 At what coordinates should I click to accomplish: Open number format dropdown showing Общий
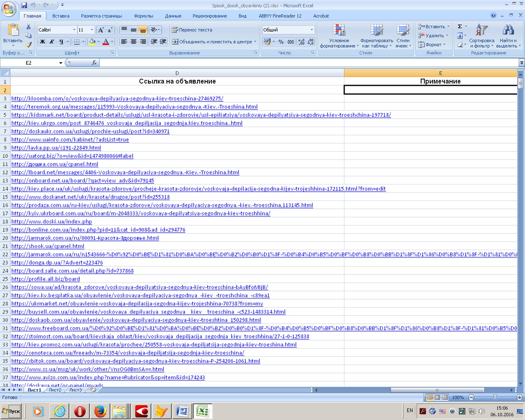pyautogui.click(x=312, y=30)
